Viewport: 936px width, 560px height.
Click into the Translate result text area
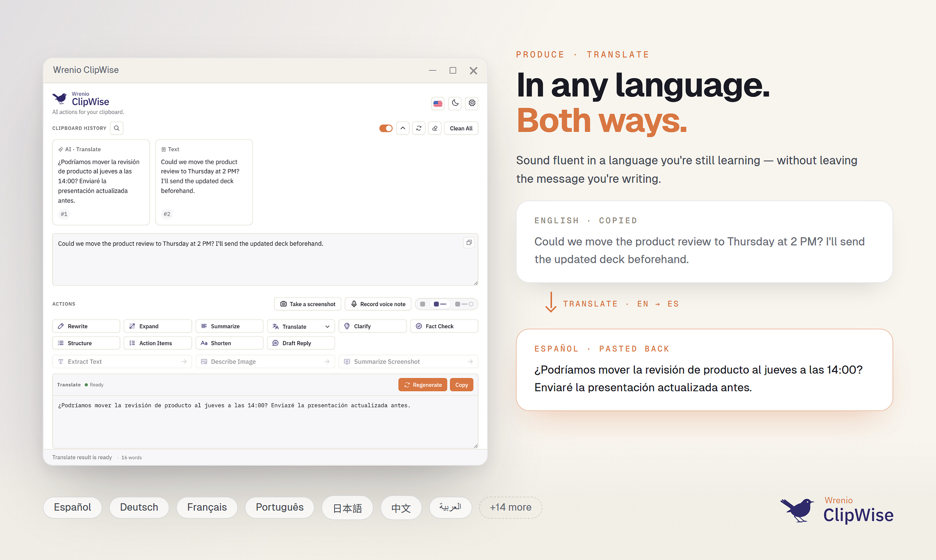[265, 422]
